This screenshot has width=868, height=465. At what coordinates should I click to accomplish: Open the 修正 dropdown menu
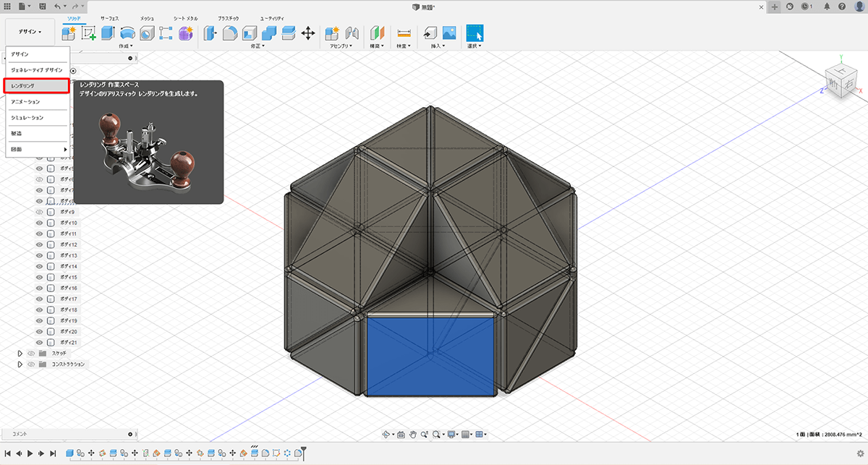[x=258, y=46]
